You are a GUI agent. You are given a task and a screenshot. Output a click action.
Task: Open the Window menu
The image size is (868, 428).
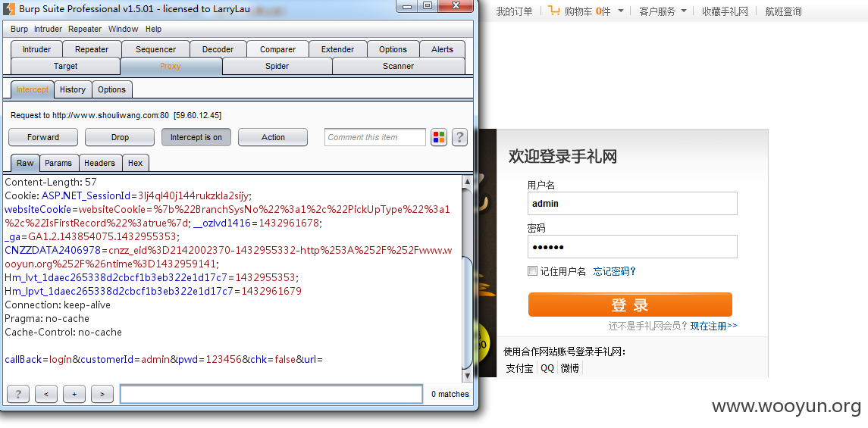[123, 29]
